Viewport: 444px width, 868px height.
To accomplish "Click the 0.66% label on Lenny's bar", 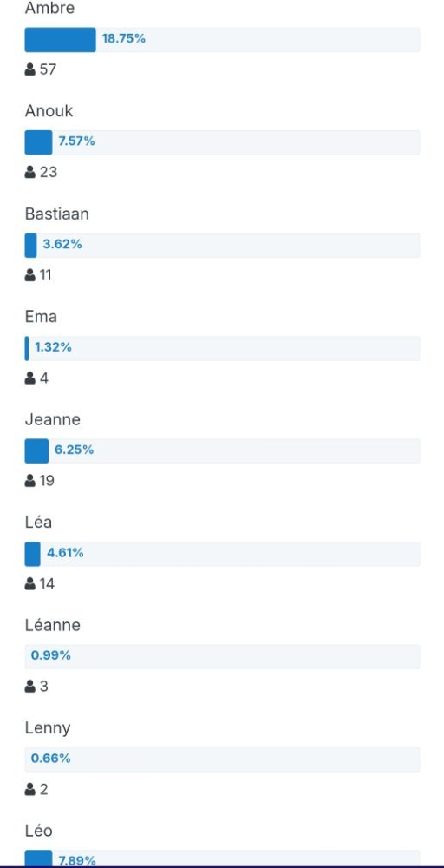I will tap(51, 759).
